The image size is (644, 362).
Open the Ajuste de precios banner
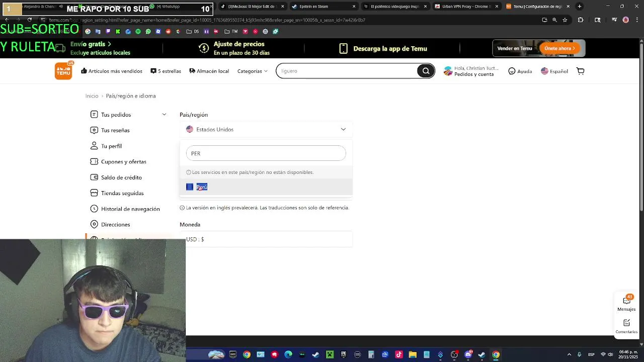pyautogui.click(x=234, y=48)
